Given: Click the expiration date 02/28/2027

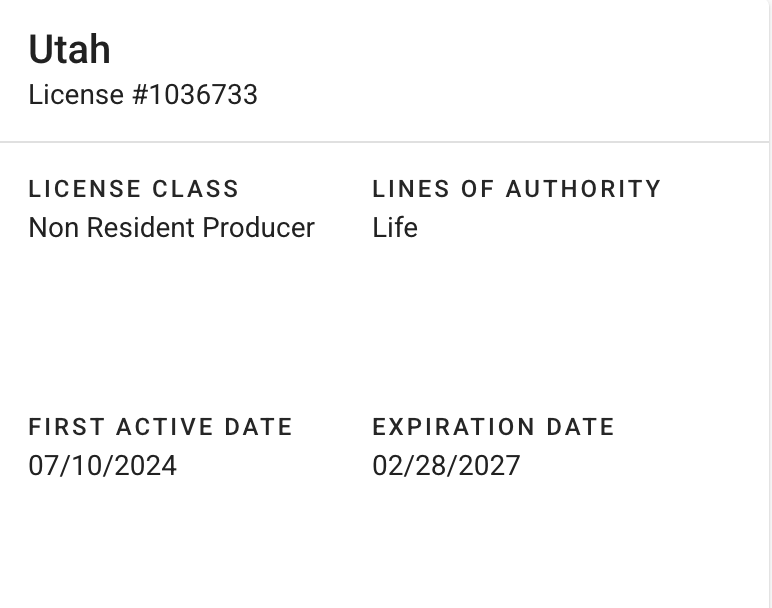Looking at the screenshot, I should [x=446, y=466].
